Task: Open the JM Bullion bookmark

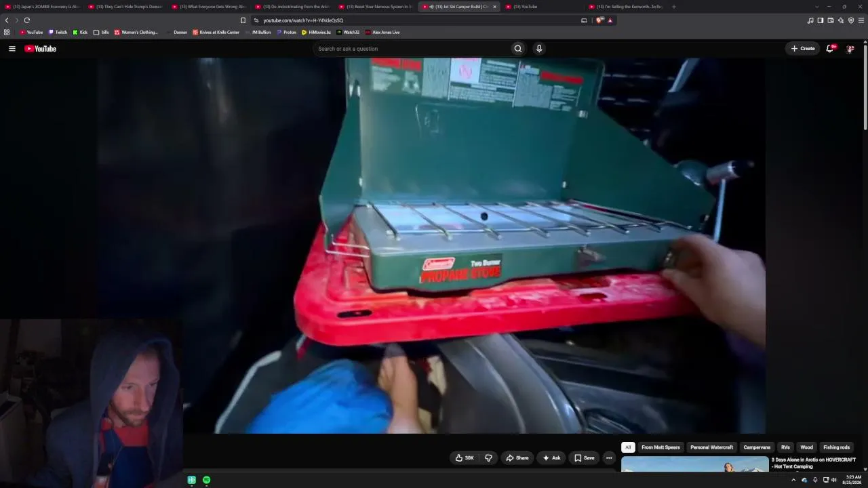Action: [x=258, y=32]
